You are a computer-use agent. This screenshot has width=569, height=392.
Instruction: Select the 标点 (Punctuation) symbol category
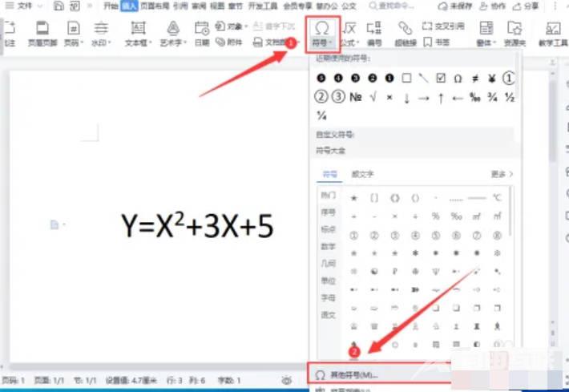coord(328,229)
